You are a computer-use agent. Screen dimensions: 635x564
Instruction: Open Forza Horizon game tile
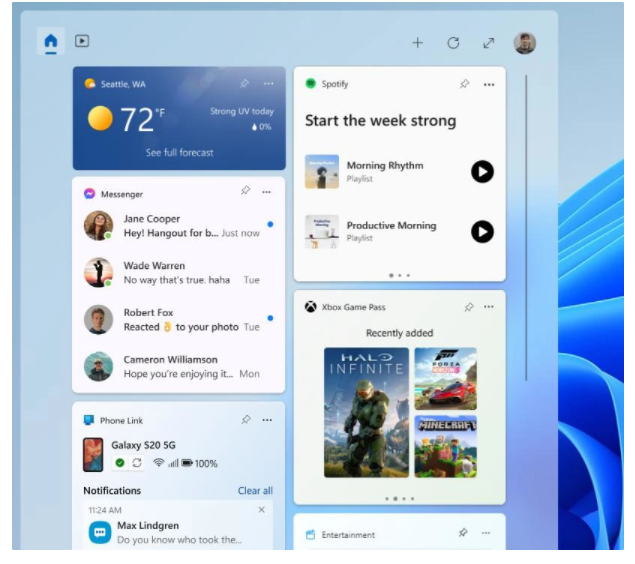pos(445,379)
